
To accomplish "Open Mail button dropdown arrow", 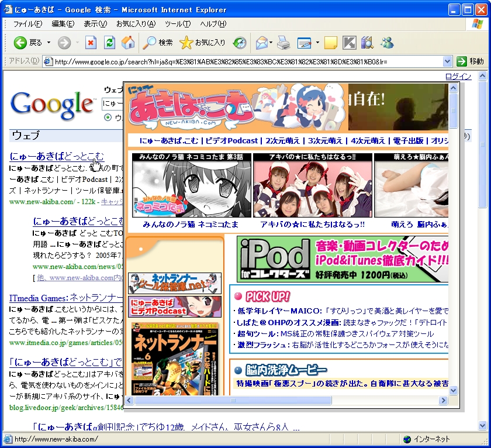I will pyautogui.click(x=271, y=43).
